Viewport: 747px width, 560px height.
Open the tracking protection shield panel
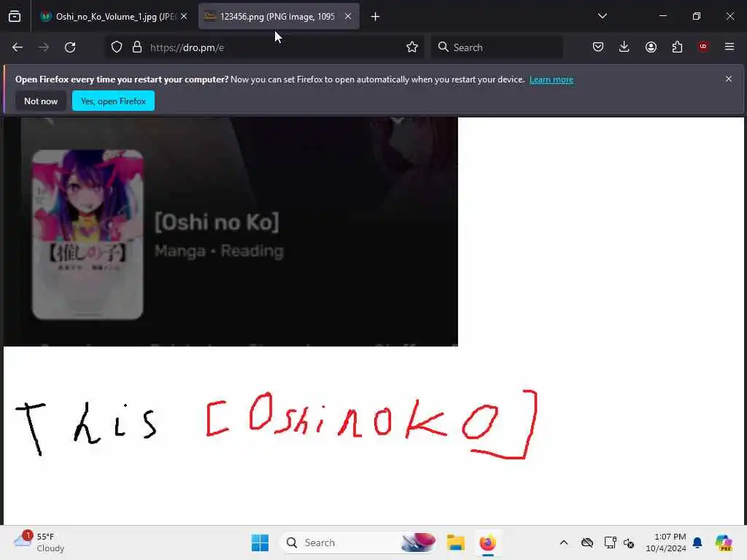(117, 47)
